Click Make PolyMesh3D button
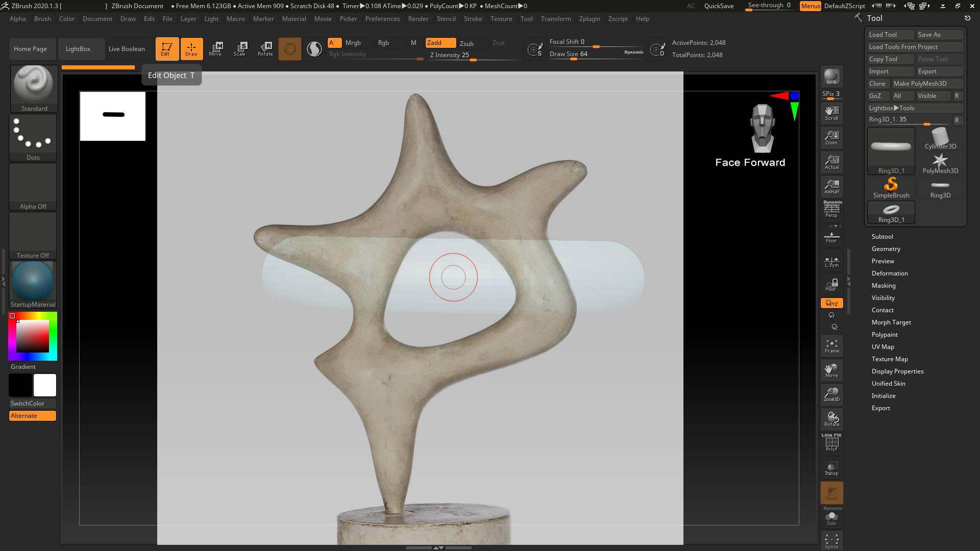 927,84
